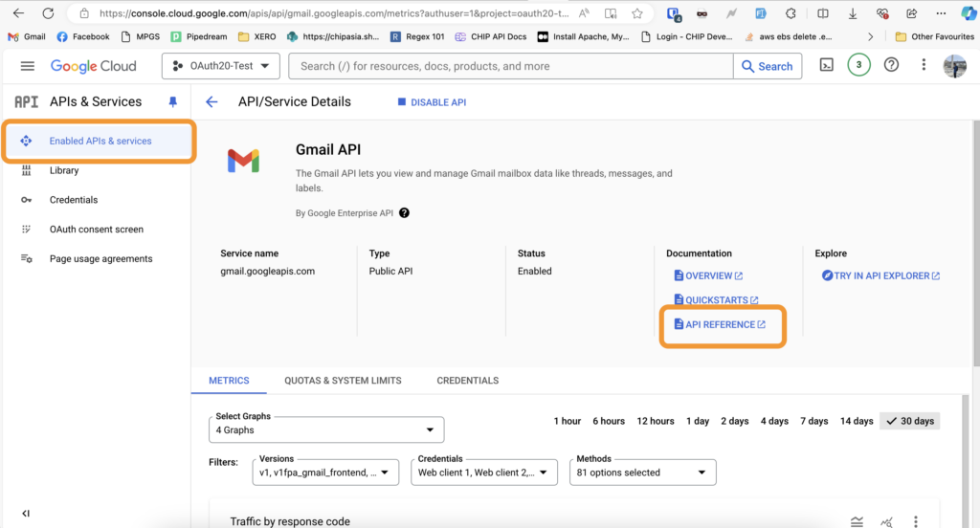
Task: Open Traffic by response code more options
Action: (x=916, y=521)
